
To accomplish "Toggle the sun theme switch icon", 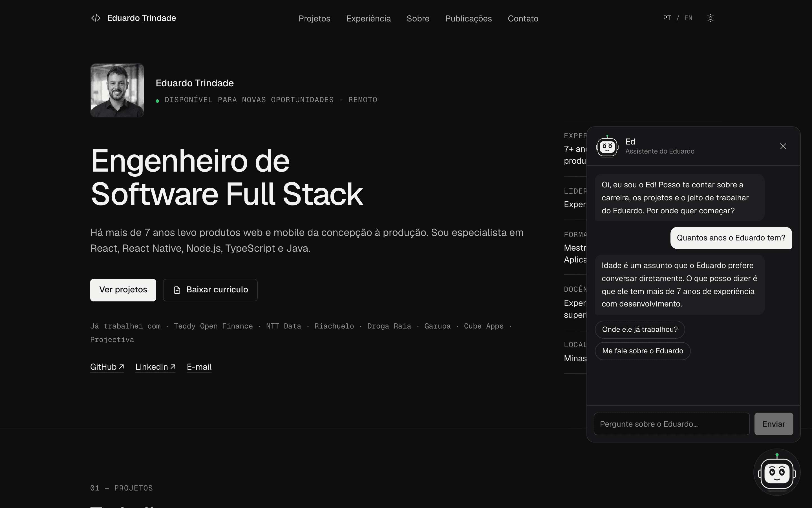I will pyautogui.click(x=710, y=18).
